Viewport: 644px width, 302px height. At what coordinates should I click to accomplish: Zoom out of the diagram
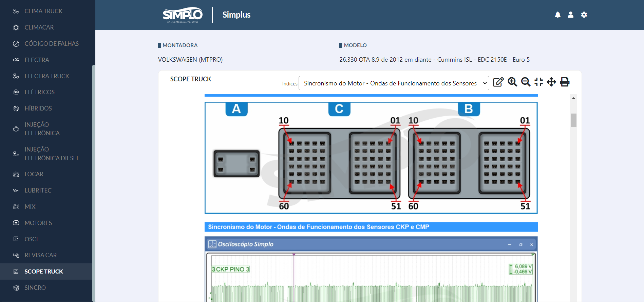point(526,82)
